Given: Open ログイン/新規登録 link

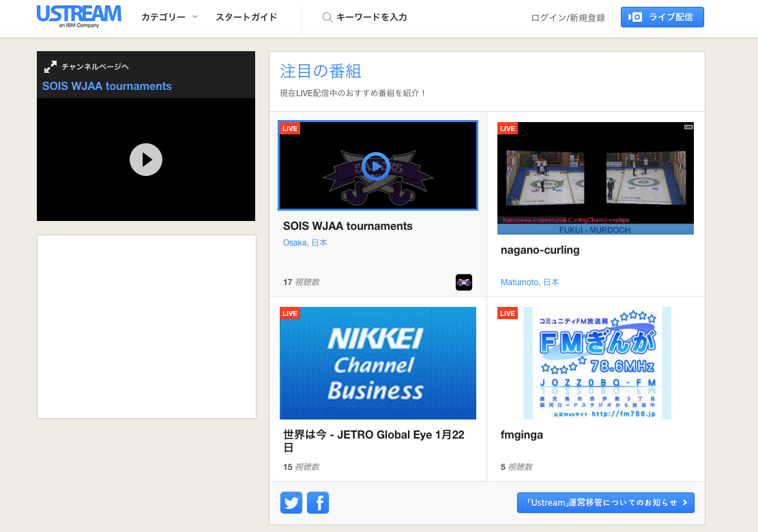Looking at the screenshot, I should (568, 18).
